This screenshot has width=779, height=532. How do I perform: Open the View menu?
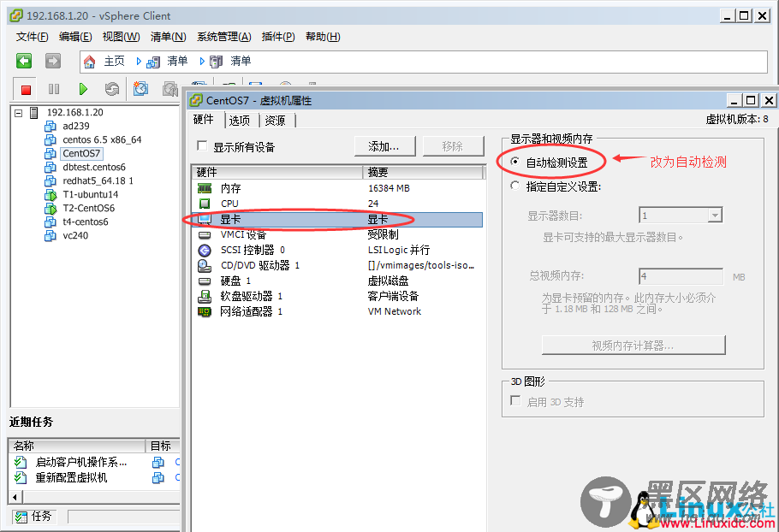point(122,37)
